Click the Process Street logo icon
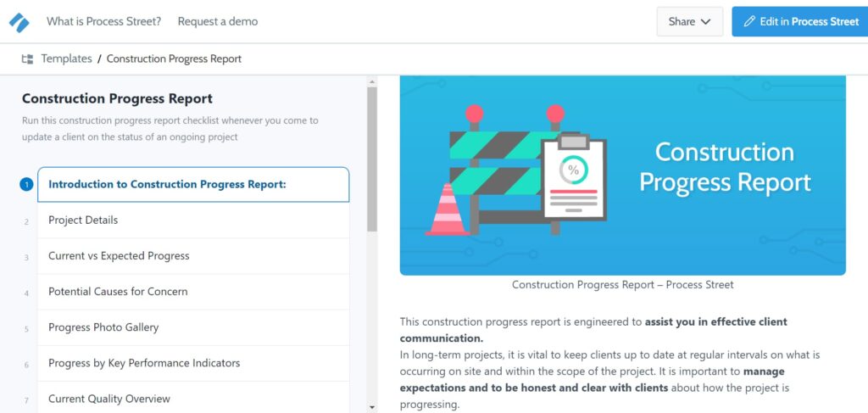The height and width of the screenshot is (413, 868). tap(19, 22)
